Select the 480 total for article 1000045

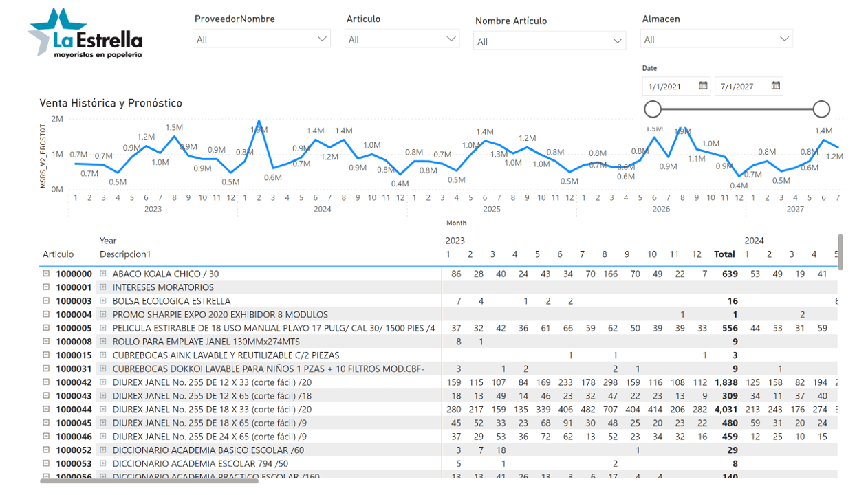[729, 423]
